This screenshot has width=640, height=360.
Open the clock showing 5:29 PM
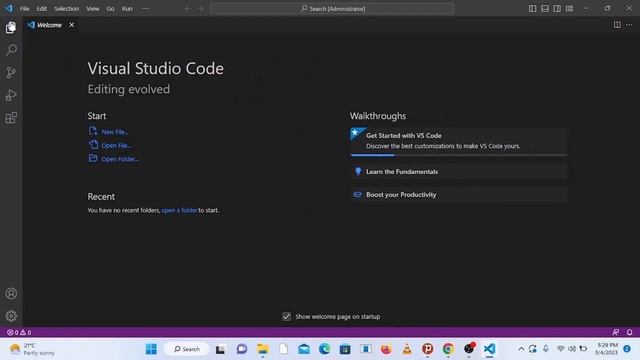(x=606, y=349)
